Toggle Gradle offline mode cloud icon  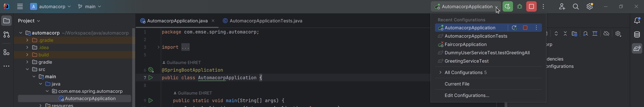(x=606, y=34)
